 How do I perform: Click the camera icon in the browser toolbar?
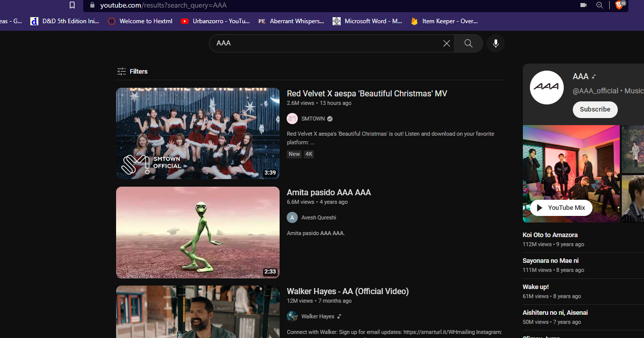(x=583, y=5)
